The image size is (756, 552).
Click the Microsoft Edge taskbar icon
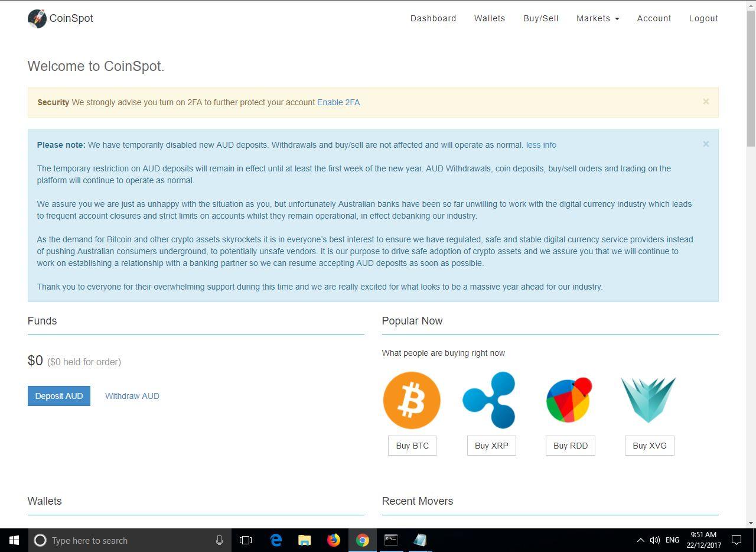click(275, 540)
